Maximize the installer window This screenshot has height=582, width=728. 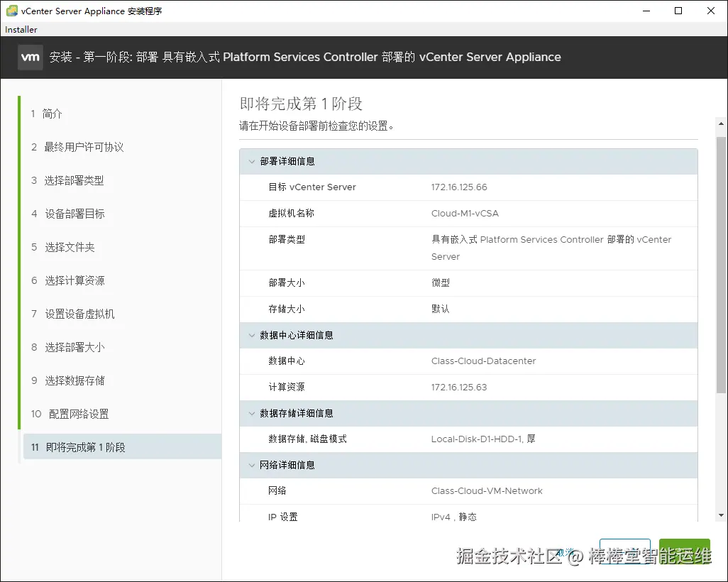(x=678, y=11)
